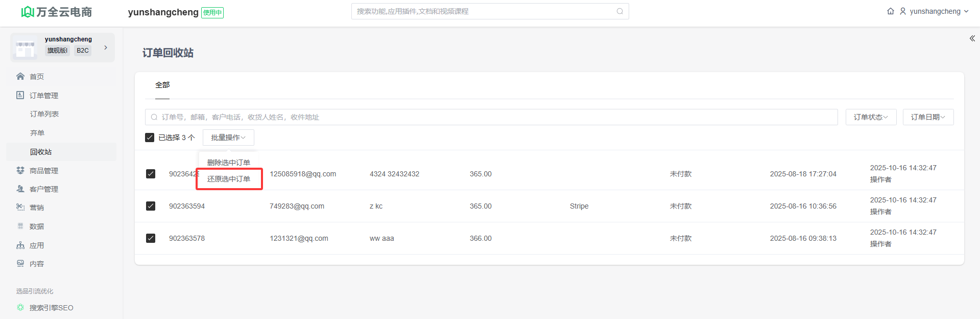Click the 营销 sidebar icon

tap(20, 207)
